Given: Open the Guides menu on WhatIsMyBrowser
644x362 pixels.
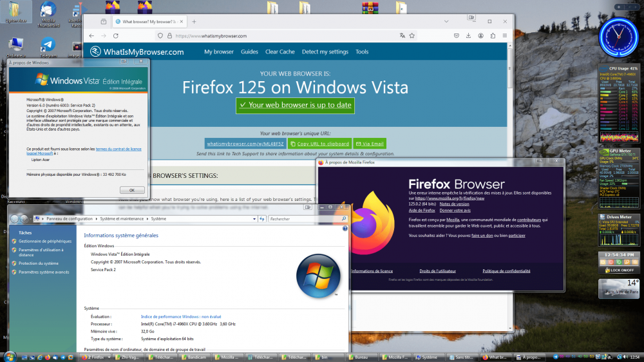Looking at the screenshot, I should click(x=249, y=52).
